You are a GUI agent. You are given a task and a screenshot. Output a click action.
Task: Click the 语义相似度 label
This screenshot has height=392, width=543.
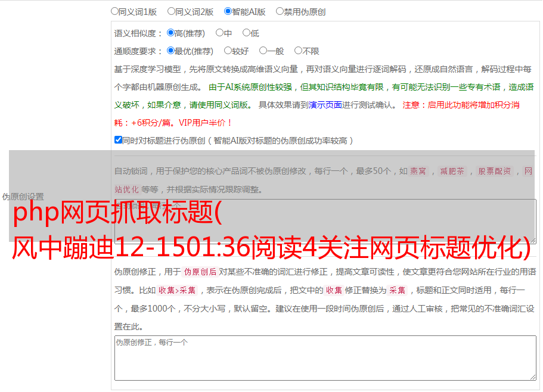138,33
